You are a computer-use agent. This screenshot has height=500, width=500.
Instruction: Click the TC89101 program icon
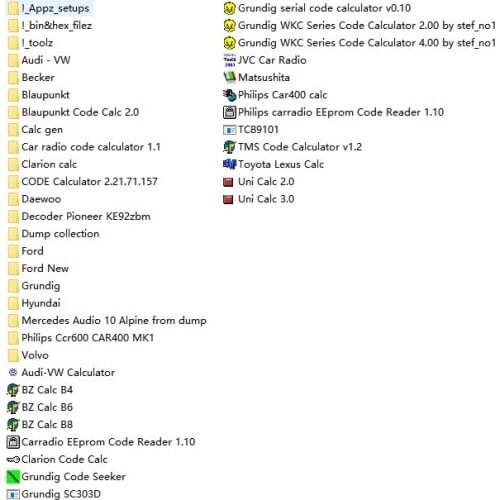tap(229, 130)
